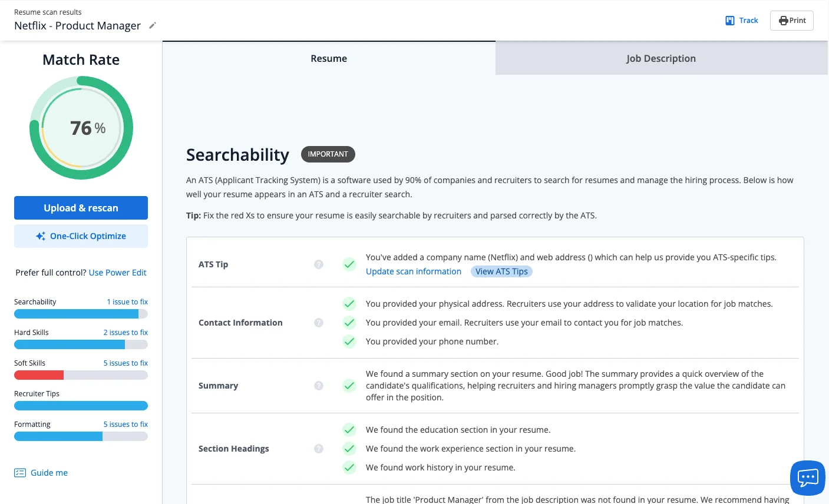Click the Update scan information link
The width and height of the screenshot is (829, 504).
(x=414, y=271)
